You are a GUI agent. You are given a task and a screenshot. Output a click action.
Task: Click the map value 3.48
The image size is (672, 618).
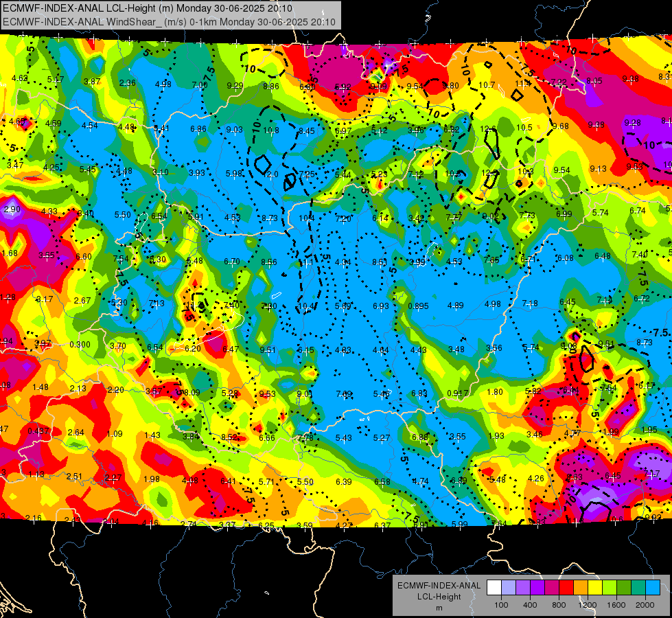click(x=456, y=349)
